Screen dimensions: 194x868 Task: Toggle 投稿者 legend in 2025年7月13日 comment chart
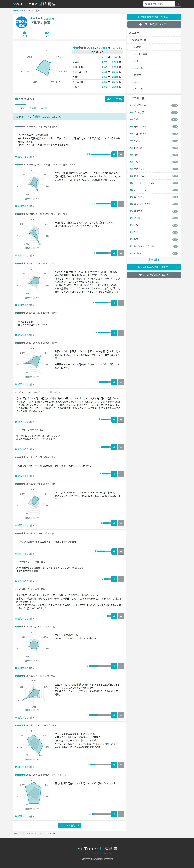(x=28, y=298)
